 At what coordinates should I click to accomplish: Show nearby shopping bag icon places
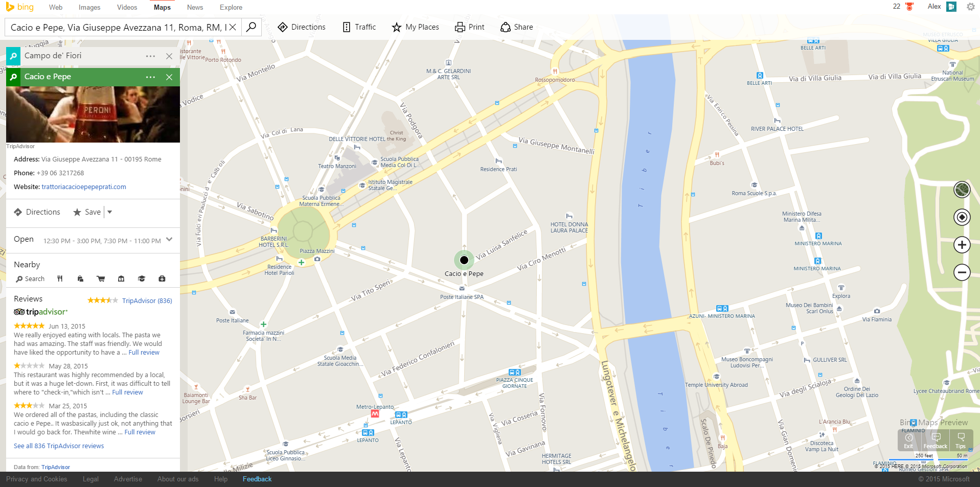point(80,279)
